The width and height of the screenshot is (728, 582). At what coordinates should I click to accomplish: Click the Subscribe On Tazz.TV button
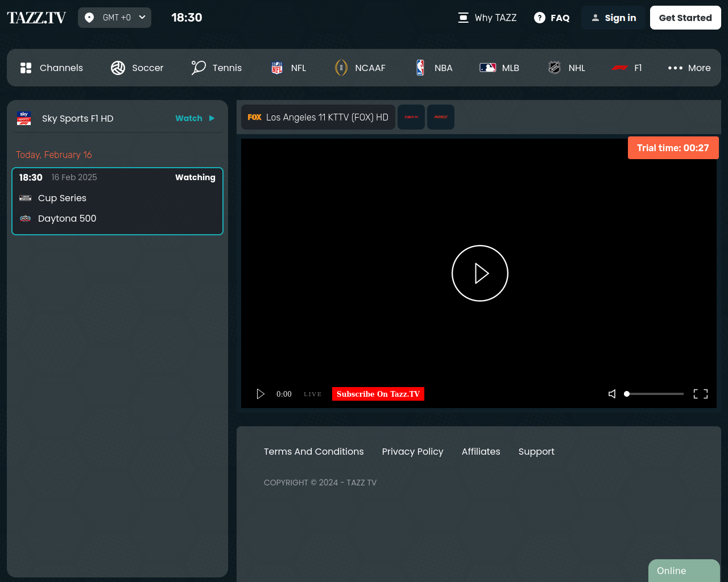point(378,394)
